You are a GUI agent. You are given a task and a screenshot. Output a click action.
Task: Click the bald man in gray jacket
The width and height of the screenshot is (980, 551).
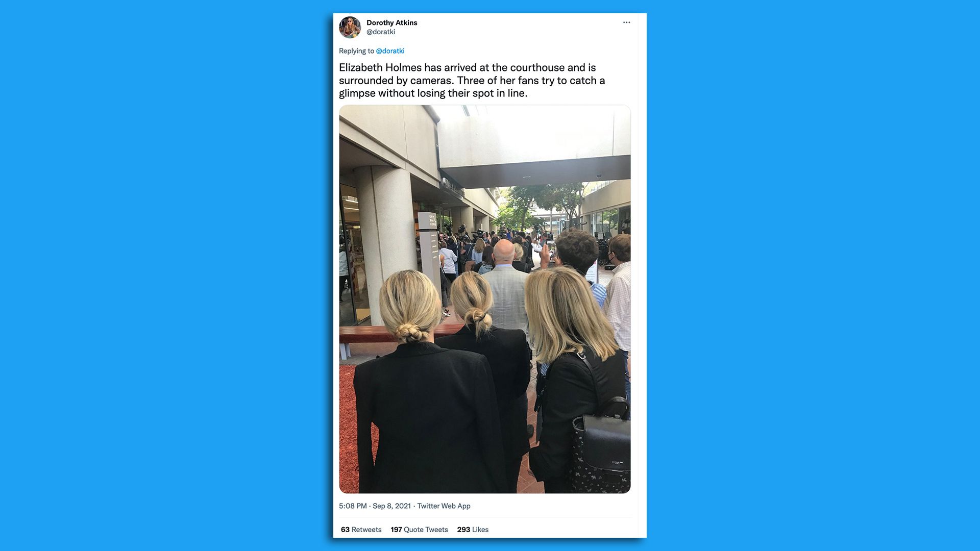click(x=504, y=286)
